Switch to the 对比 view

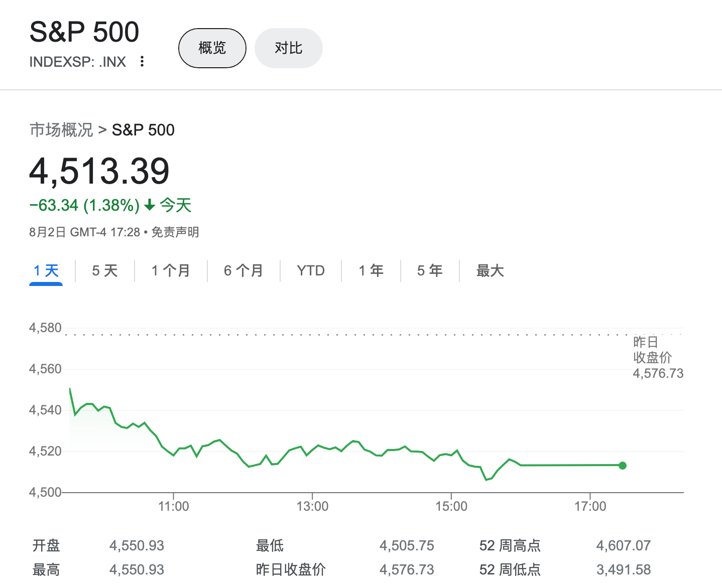click(x=288, y=48)
